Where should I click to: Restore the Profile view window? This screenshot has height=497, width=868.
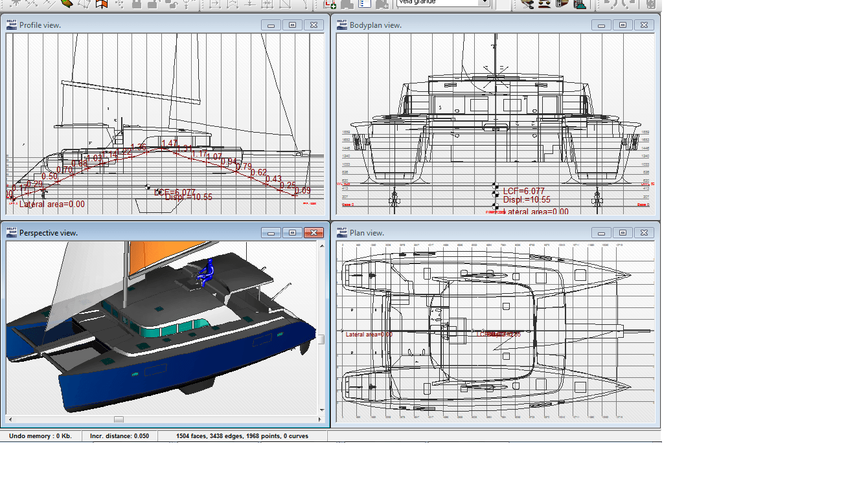292,25
